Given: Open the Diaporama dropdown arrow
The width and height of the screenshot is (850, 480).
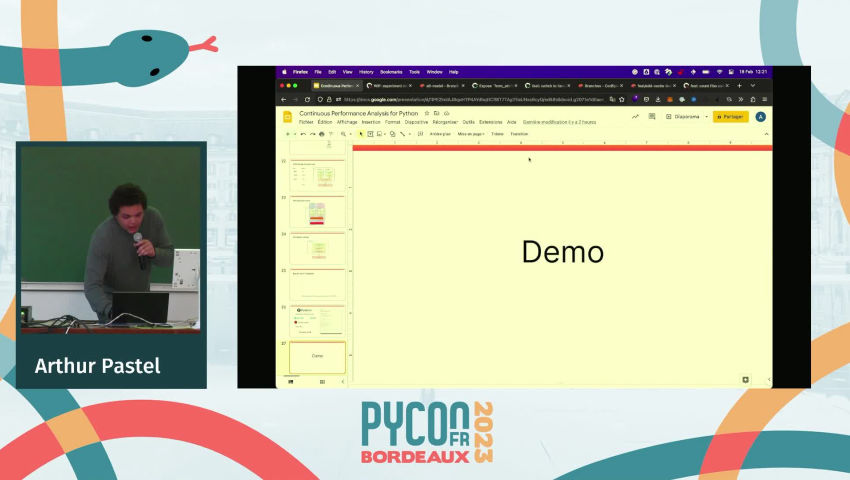Looking at the screenshot, I should [x=706, y=116].
